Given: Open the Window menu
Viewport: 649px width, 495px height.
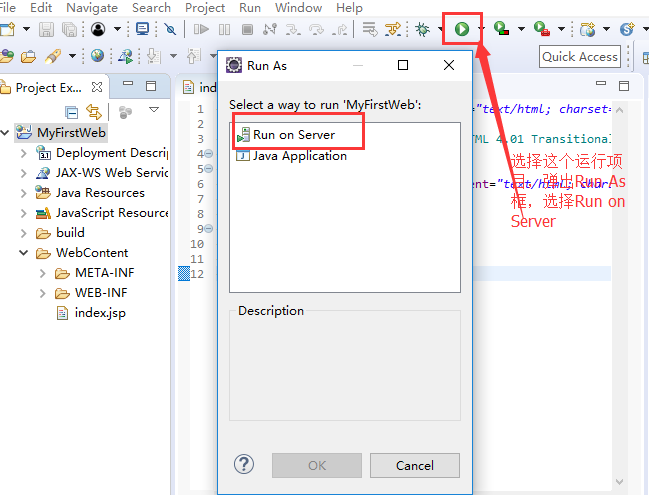Looking at the screenshot, I should point(298,7).
